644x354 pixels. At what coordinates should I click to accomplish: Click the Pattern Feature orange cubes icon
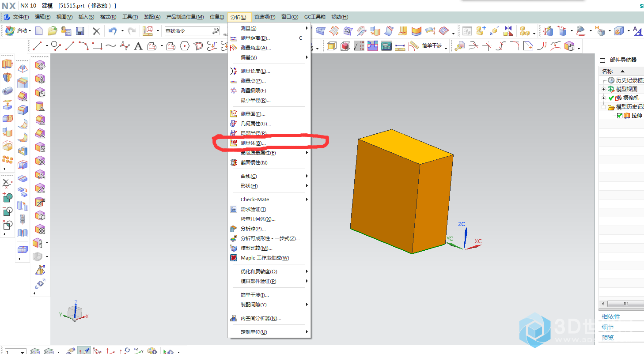pos(7,160)
